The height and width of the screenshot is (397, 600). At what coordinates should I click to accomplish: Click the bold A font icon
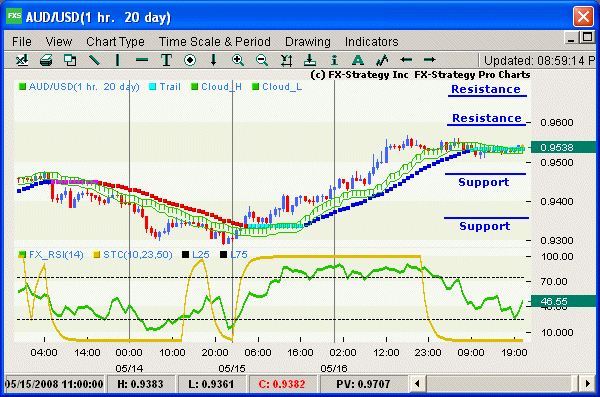(x=358, y=60)
